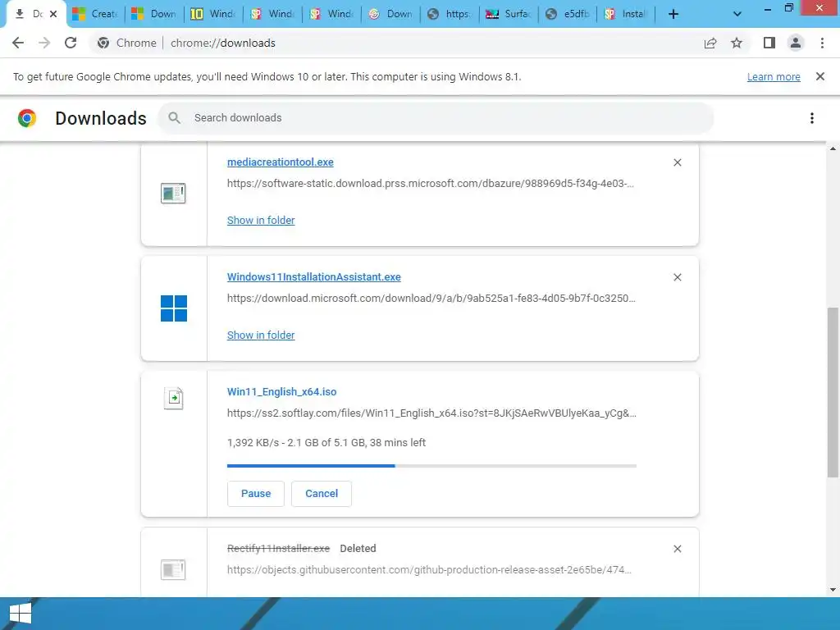Open Chrome's three-dot menu in toolbar
Viewport: 840px width, 630px height.
(x=822, y=43)
